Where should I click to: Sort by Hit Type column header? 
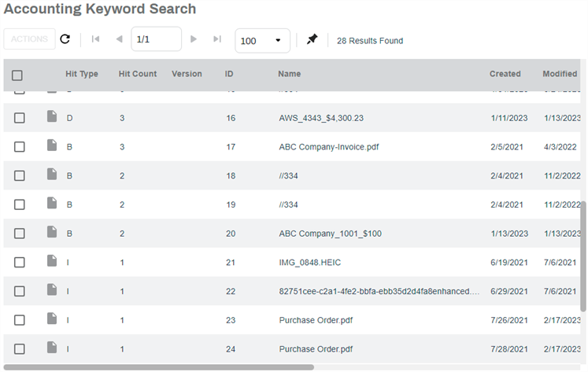82,74
